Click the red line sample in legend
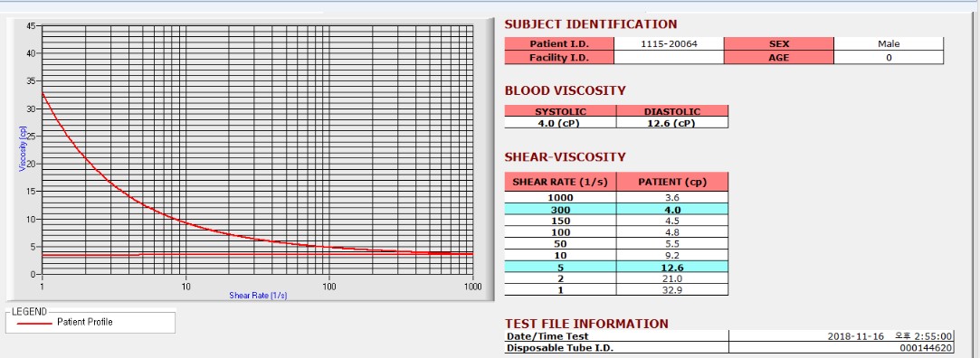The width and height of the screenshot is (980, 358). [34, 323]
